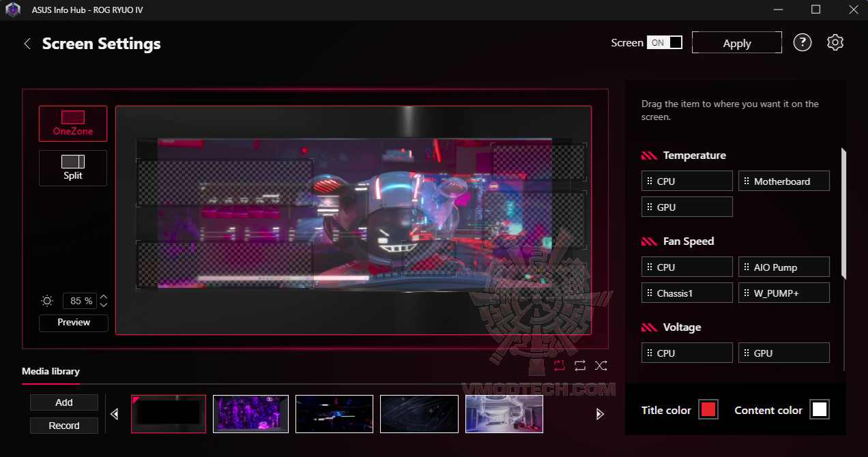Open the red Title color swatch
Screen dimensions: 868x457
pos(708,409)
